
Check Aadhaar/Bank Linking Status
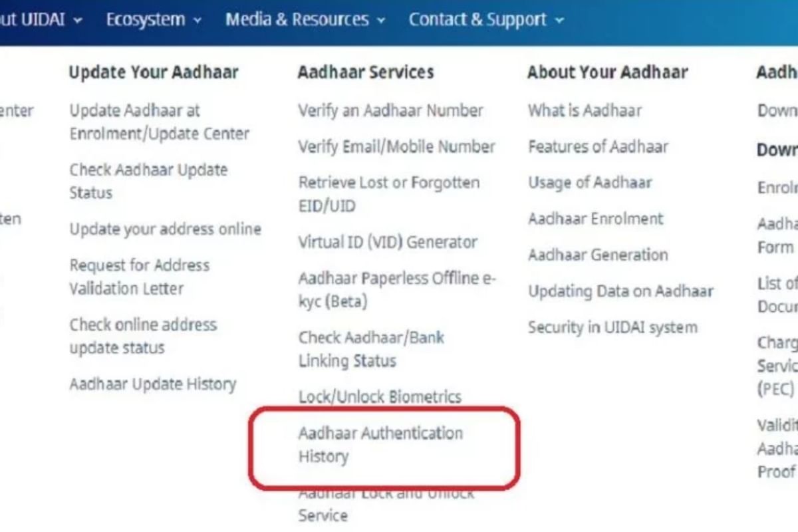coord(372,348)
